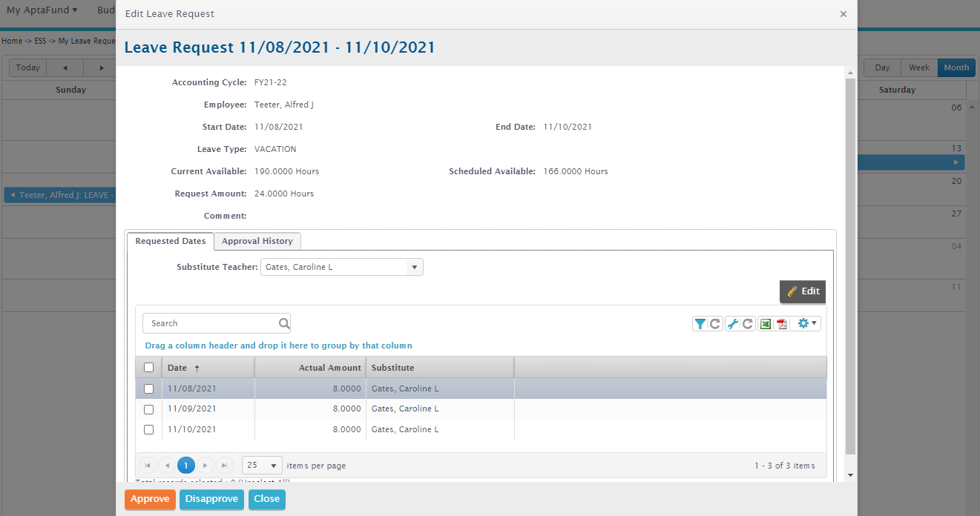Click into the grid Search field
The width and height of the screenshot is (980, 516).
[x=211, y=323]
